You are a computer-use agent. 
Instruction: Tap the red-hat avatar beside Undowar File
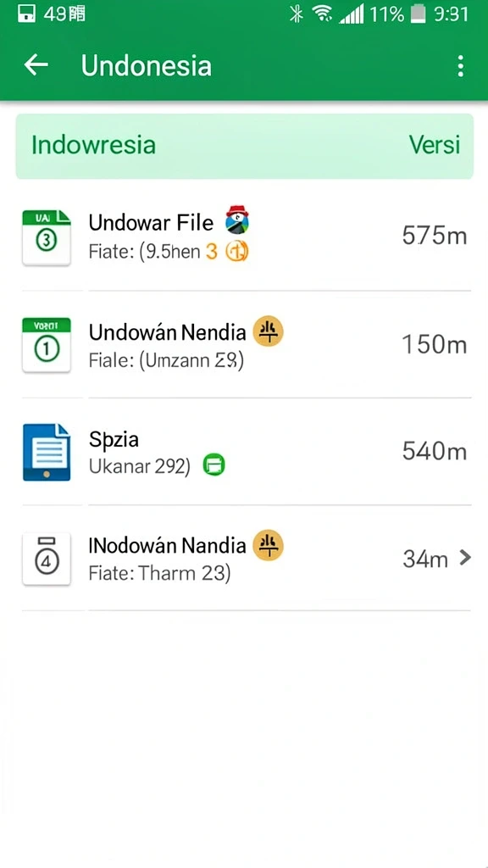coord(237,220)
